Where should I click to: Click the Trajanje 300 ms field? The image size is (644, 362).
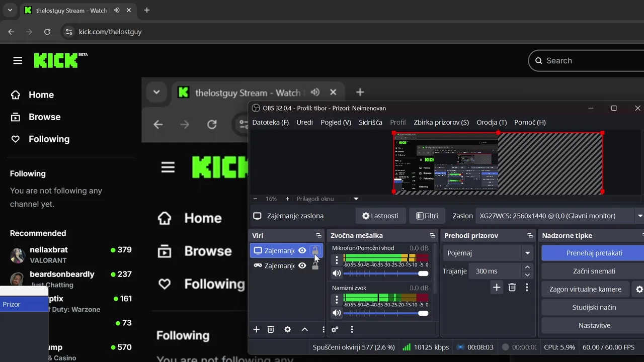click(x=496, y=271)
